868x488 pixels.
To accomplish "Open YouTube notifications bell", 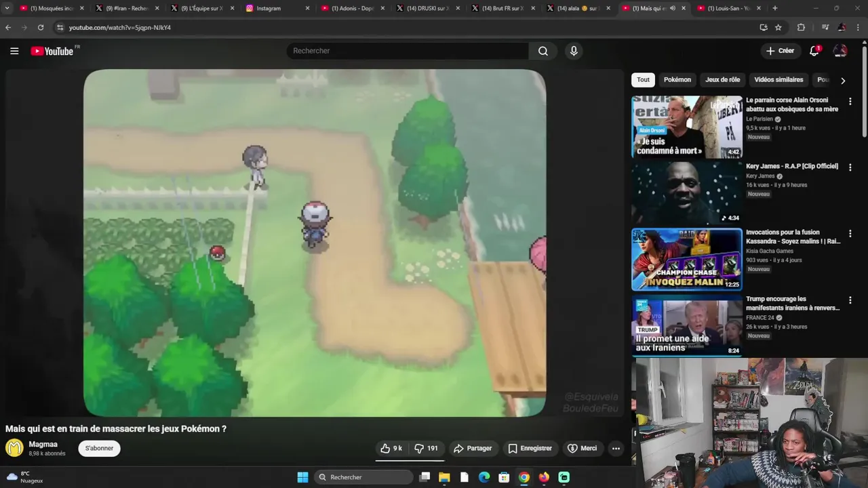I will [x=814, y=51].
